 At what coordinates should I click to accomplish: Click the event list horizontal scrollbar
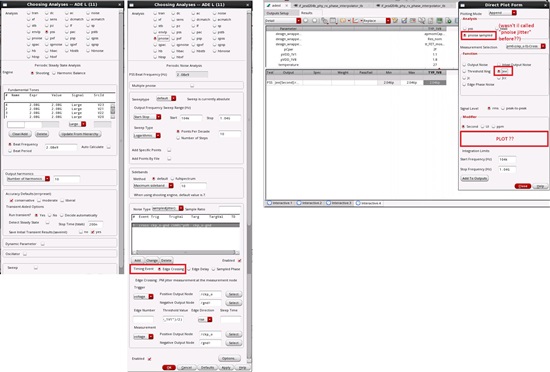click(x=185, y=252)
